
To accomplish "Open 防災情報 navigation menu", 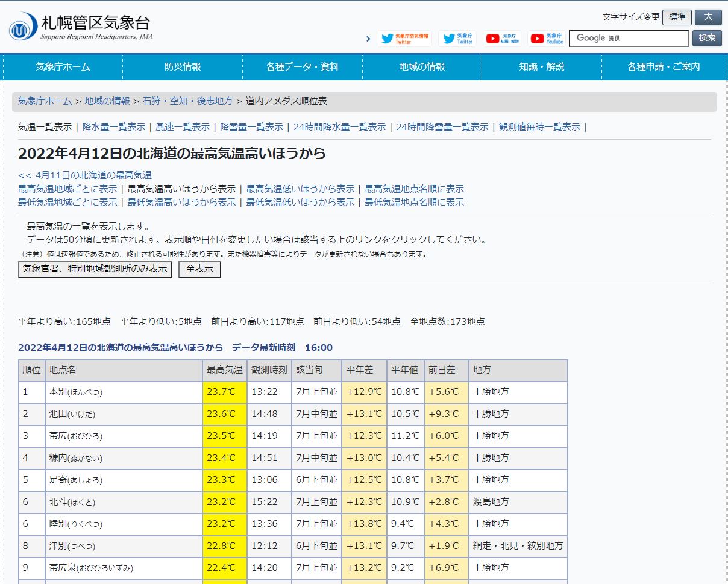I will (183, 67).
